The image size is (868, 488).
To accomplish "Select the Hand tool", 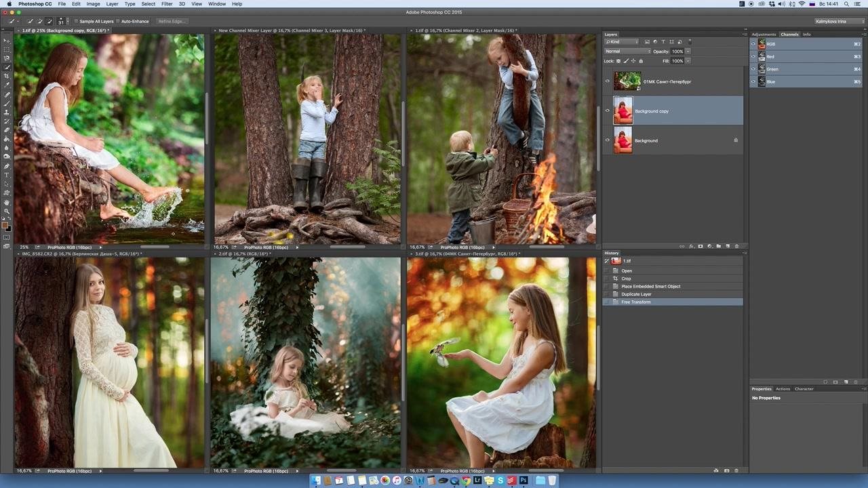I will tap(7, 202).
